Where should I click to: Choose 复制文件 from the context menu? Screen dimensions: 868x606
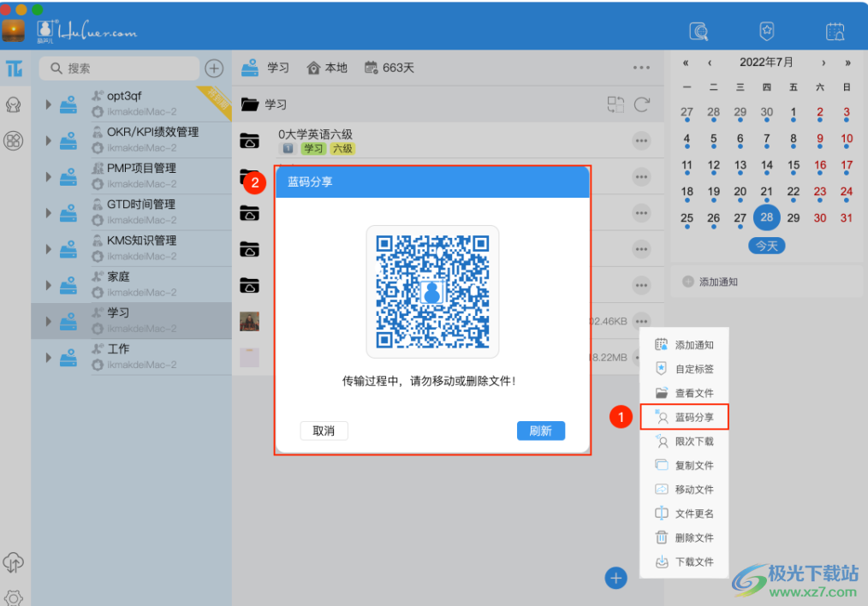tap(684, 466)
